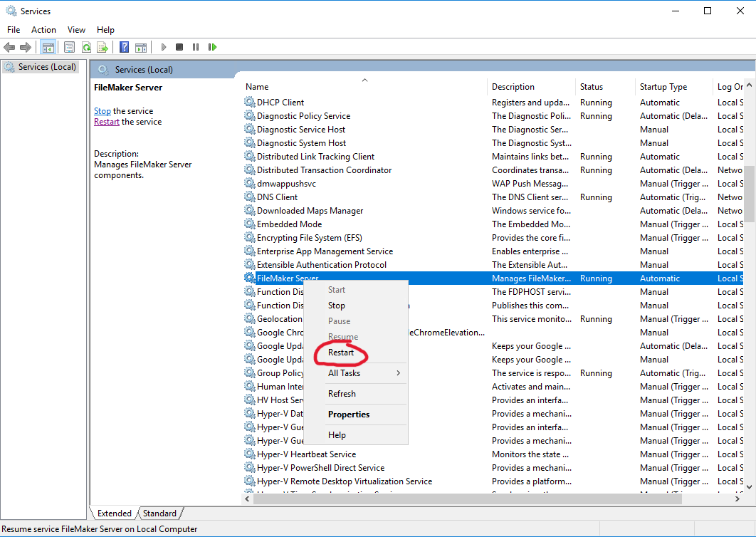Sort by the Description column header

531,87
